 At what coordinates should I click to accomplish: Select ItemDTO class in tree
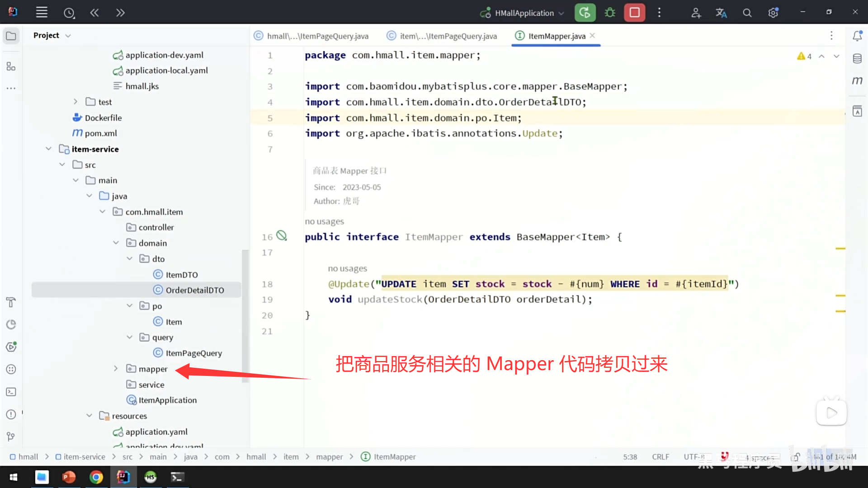[x=181, y=275]
